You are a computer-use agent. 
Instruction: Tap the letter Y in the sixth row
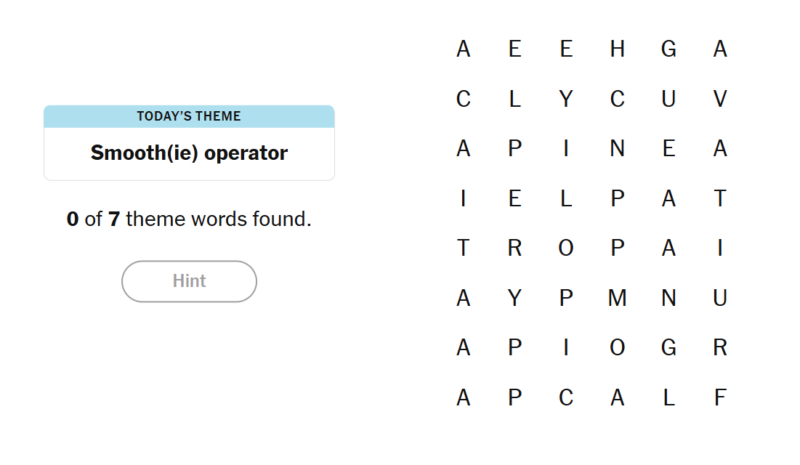click(x=514, y=298)
